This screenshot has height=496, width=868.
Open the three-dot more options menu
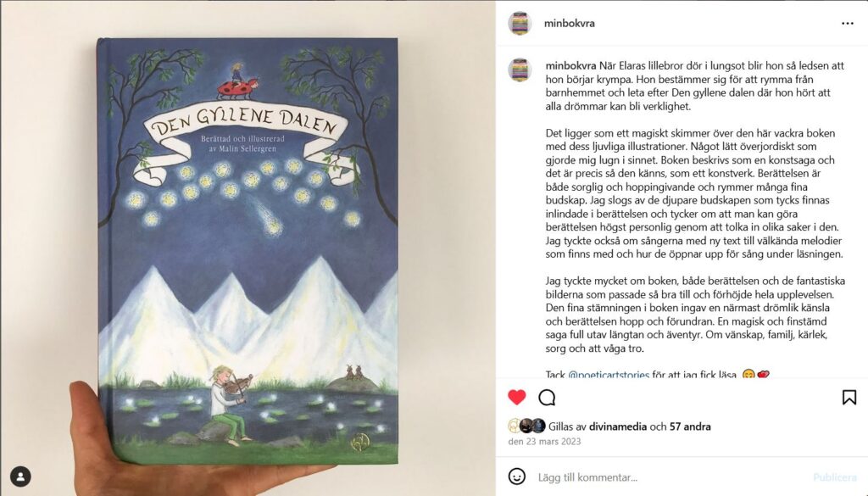coord(848,23)
